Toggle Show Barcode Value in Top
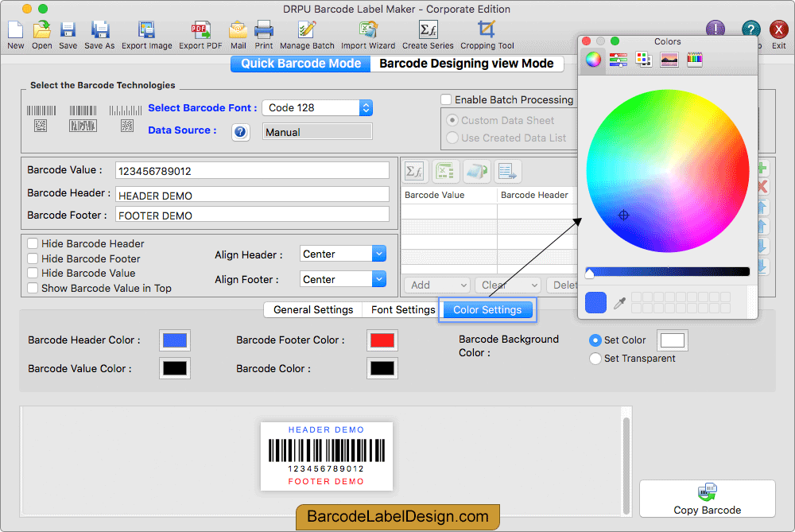 click(33, 288)
